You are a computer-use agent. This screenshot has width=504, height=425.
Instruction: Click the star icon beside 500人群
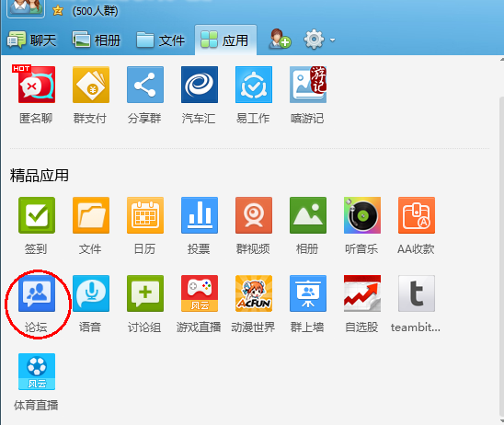[58, 11]
